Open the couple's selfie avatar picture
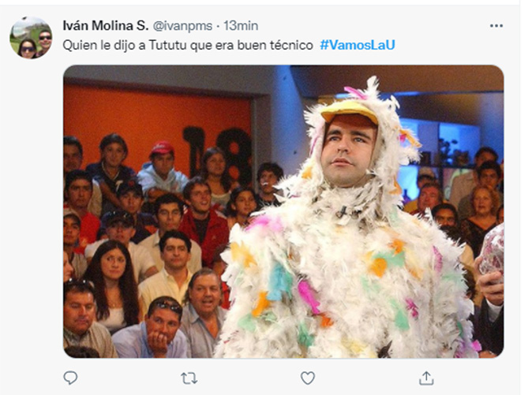 (x=31, y=38)
